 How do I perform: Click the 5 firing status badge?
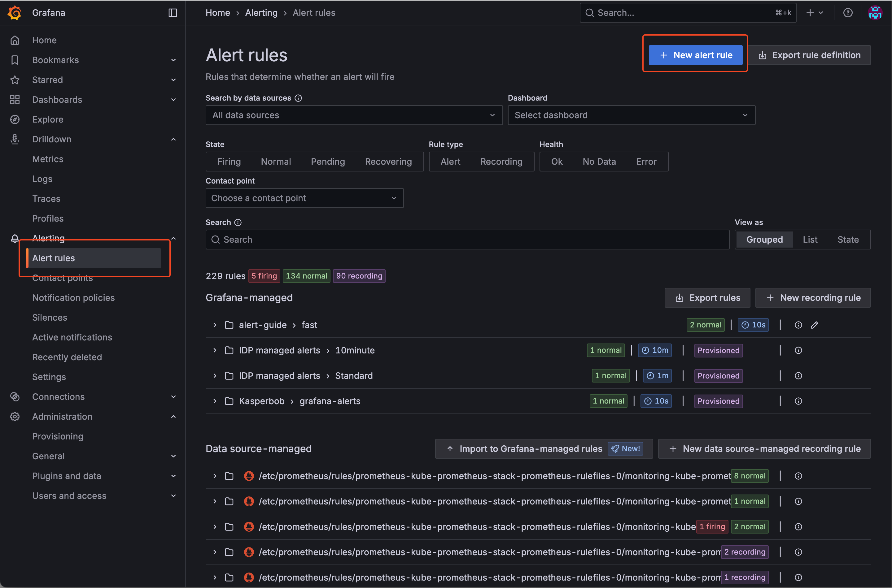coord(264,276)
